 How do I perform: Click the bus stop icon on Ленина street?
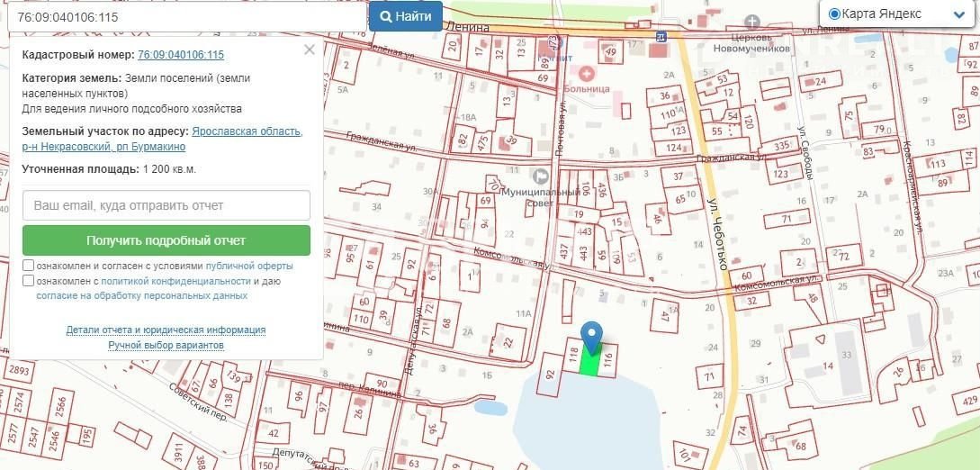click(661, 37)
